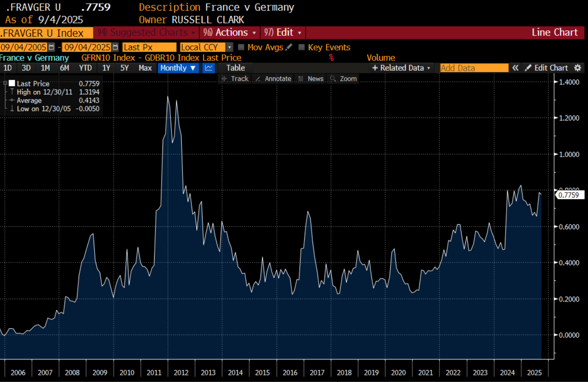
Task: Collapse panel with double chevron icon
Action: tap(515, 68)
